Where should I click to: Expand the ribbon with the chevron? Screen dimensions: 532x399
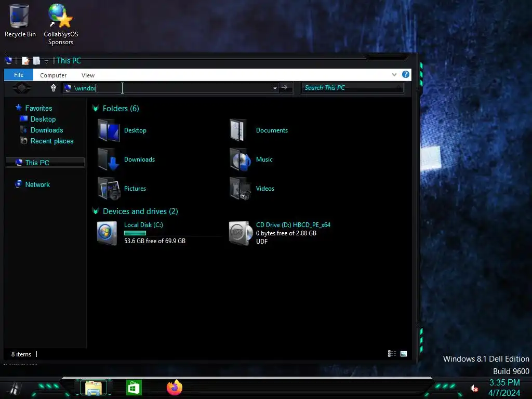click(394, 75)
